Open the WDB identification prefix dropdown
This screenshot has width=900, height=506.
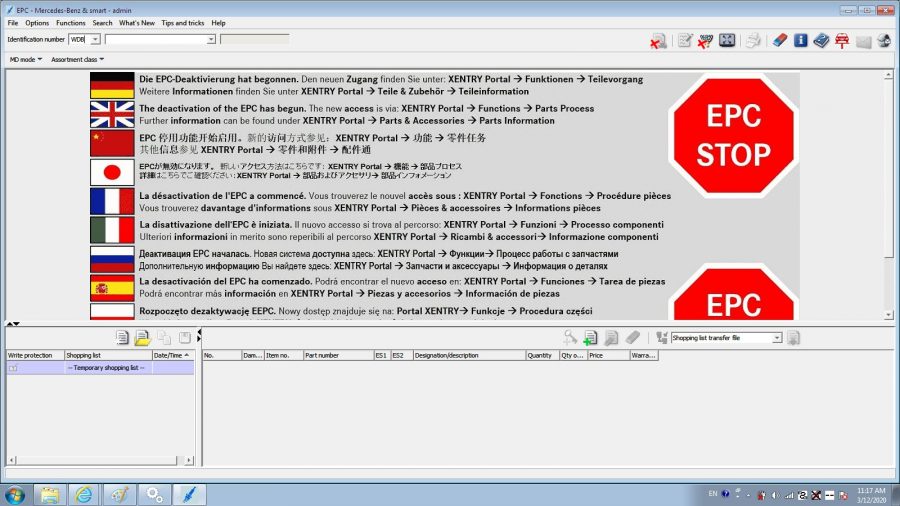click(95, 39)
